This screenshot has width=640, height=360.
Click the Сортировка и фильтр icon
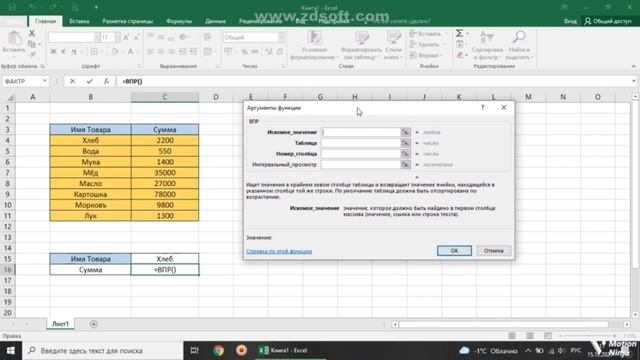click(487, 38)
